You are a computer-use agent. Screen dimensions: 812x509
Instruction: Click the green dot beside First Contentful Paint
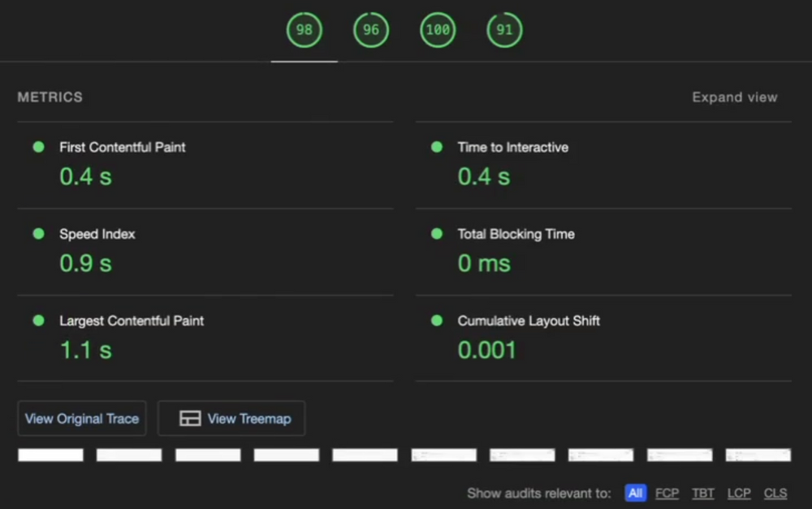pyautogui.click(x=37, y=147)
